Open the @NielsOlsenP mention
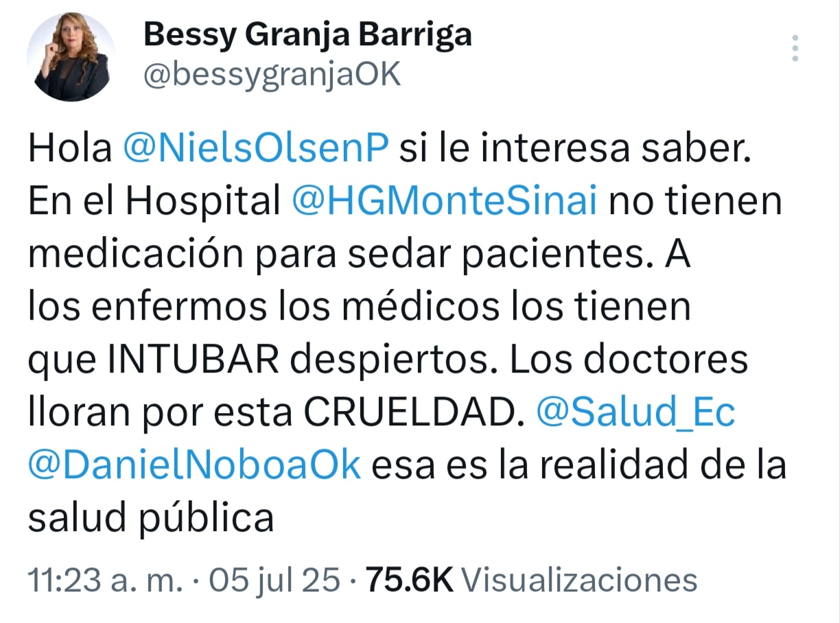 point(256,150)
